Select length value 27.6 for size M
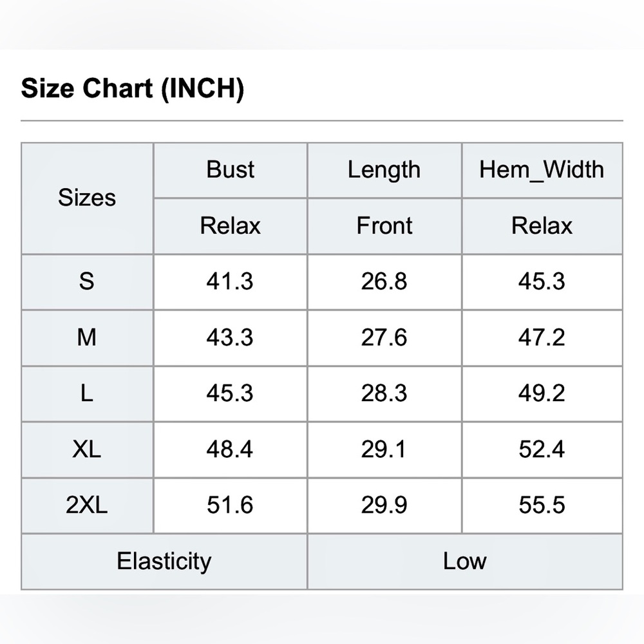Screen dimensions: 644x644 384,337
